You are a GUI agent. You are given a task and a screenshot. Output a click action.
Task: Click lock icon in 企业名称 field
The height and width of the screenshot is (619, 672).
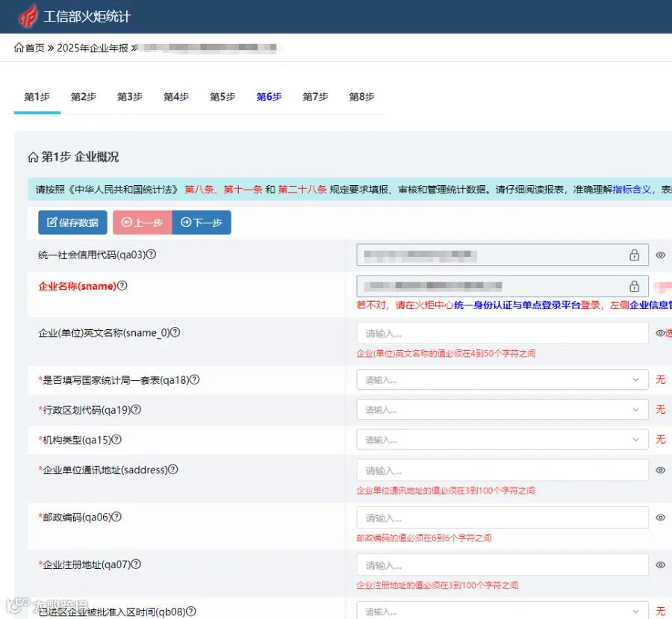(634, 286)
